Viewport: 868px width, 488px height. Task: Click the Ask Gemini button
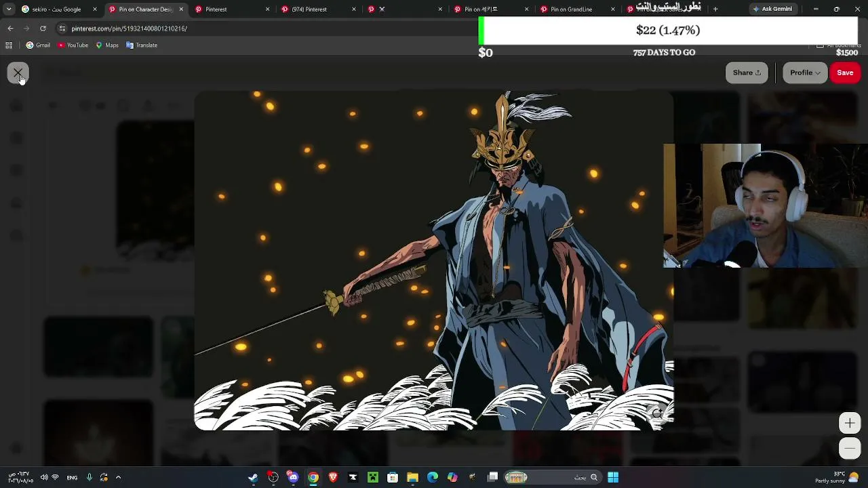click(772, 9)
